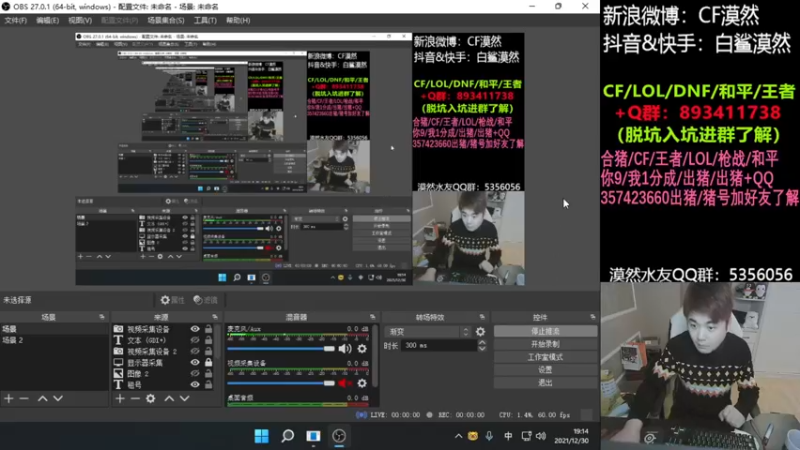This screenshot has height=450, width=800.
Task: Click the audio mixer vertical scrollbar
Action: click(376, 357)
